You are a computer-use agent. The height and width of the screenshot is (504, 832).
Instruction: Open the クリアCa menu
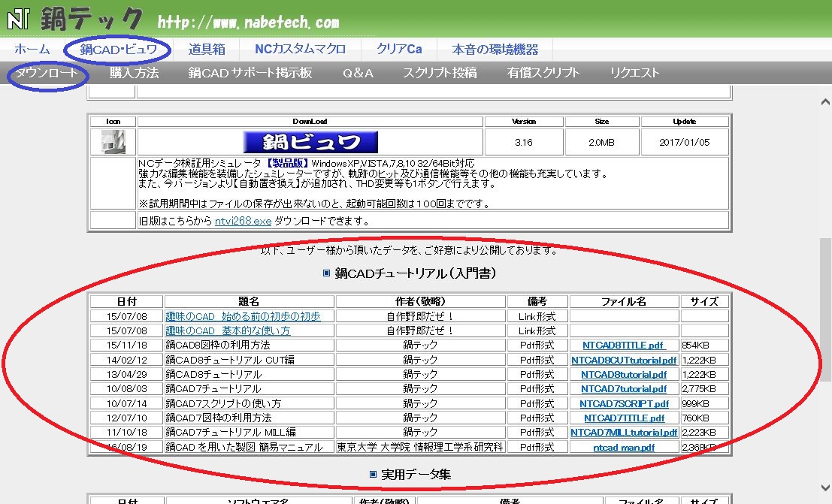coord(399,50)
